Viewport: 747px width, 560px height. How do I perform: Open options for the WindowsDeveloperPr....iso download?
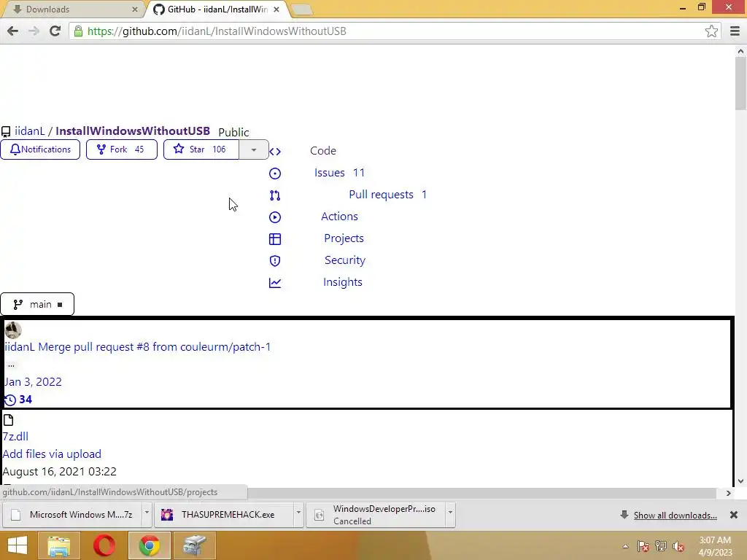[450, 515]
